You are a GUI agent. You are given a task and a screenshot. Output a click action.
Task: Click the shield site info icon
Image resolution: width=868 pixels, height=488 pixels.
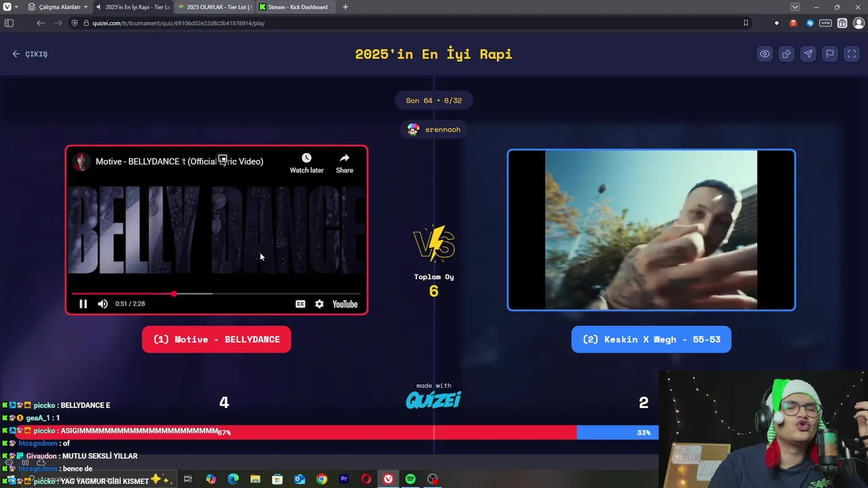75,23
